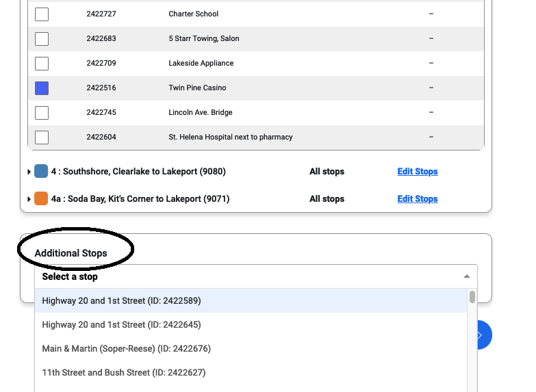
Task: Tick the Lakeside Appliance stop checkbox
Action: coord(42,64)
